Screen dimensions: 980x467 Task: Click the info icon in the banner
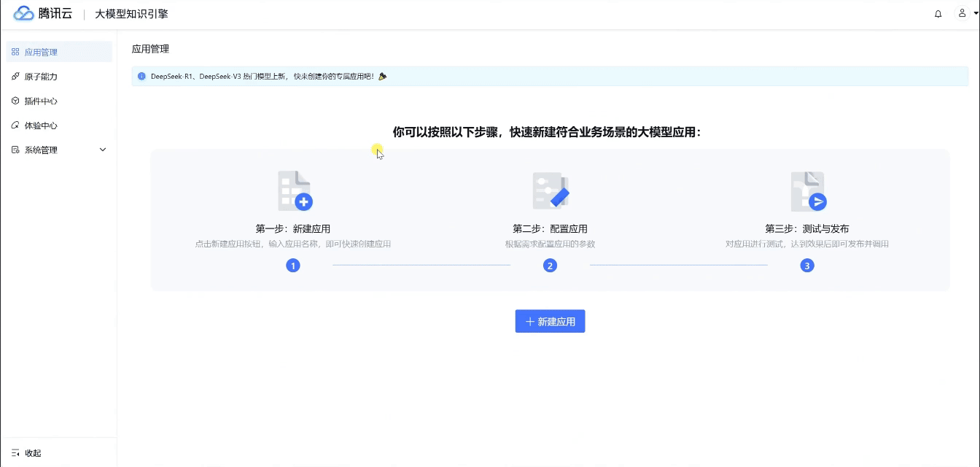click(x=141, y=76)
